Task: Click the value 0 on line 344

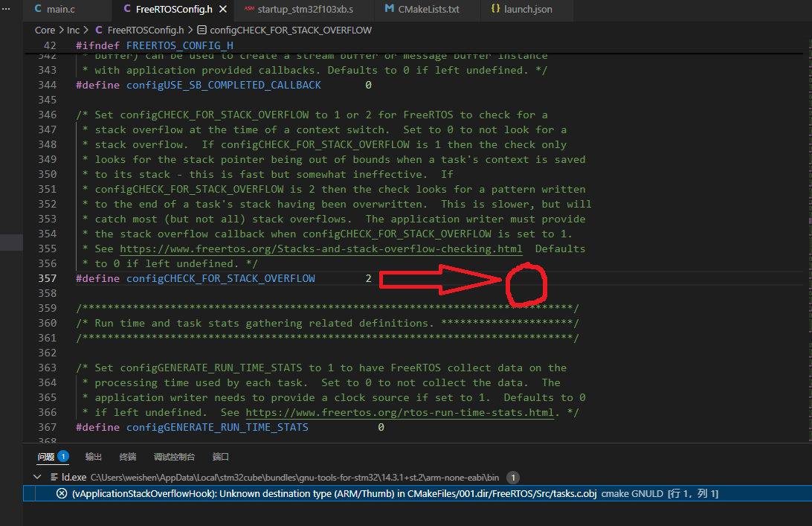Action: (368, 85)
